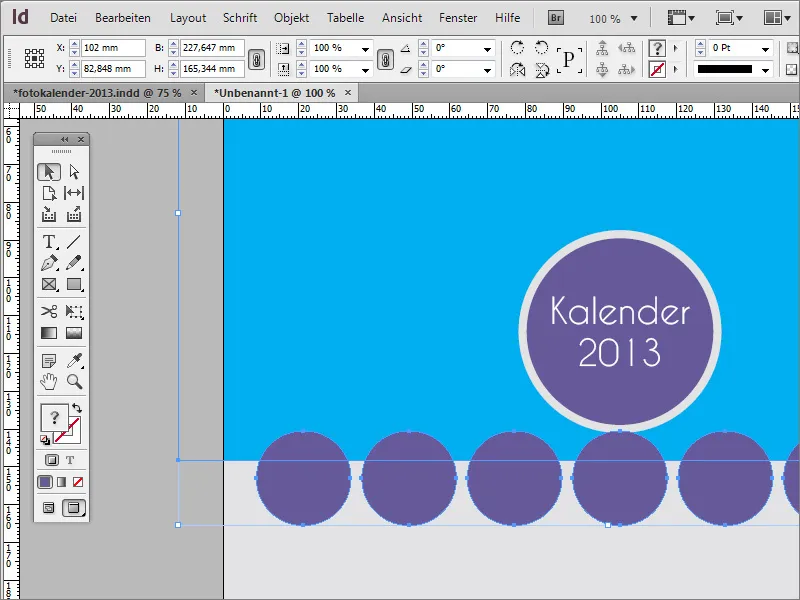Collapse the toolbox panel with double arrows
This screenshot has height=600, width=800.
(x=64, y=139)
